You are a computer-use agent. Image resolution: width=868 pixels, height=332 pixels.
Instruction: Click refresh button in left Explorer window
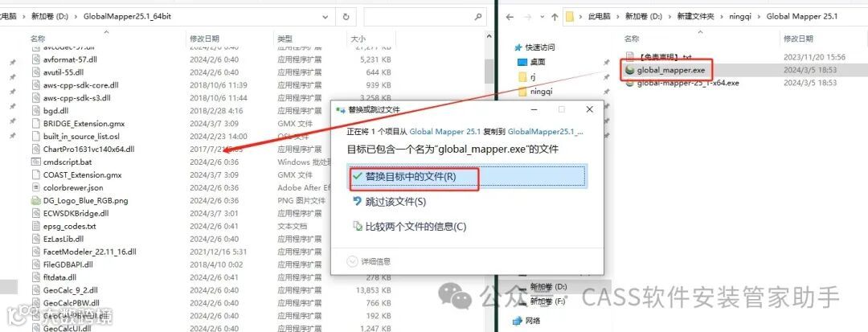(x=346, y=17)
